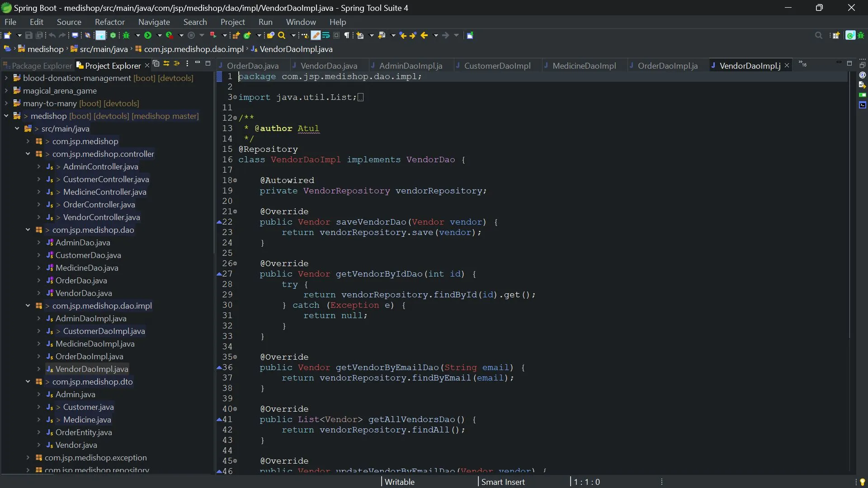Expand folded imports at line 3
Screen dimensions: 868x488
pyautogui.click(x=235, y=97)
